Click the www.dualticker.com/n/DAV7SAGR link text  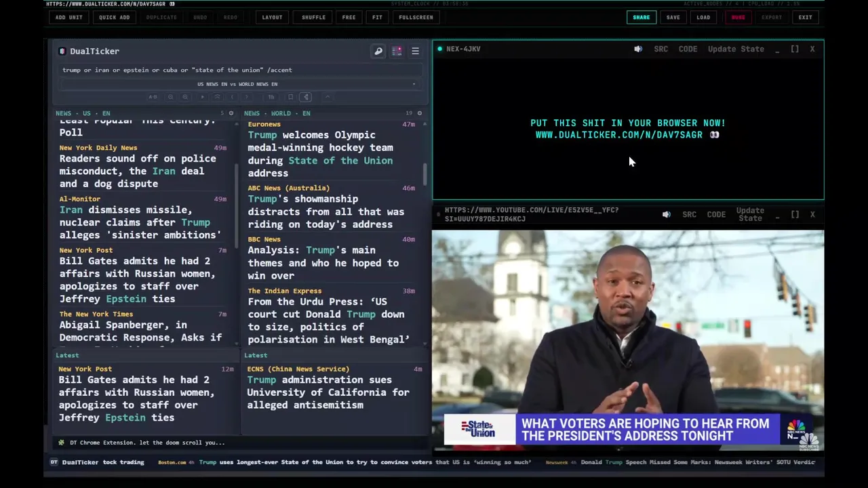click(618, 135)
